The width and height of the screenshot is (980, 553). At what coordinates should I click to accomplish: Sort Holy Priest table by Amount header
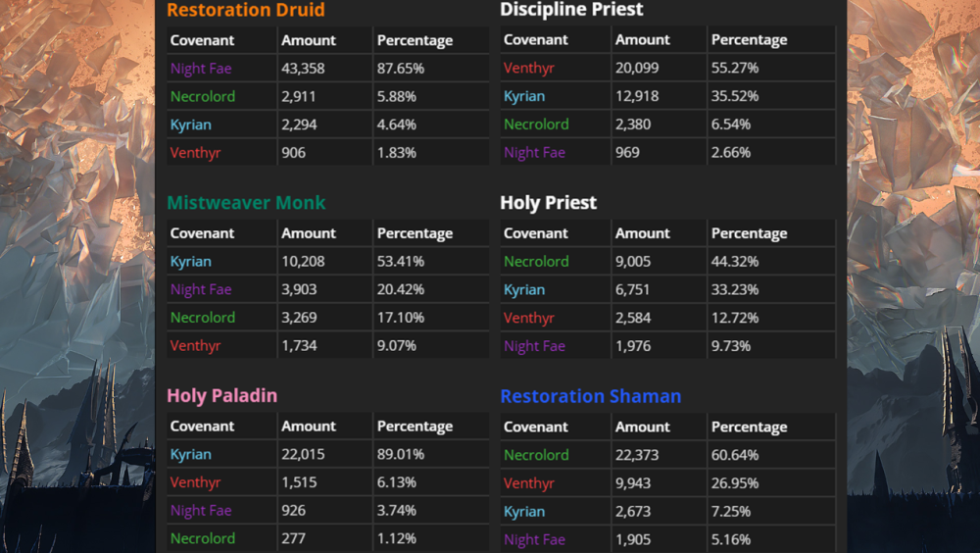tap(642, 233)
